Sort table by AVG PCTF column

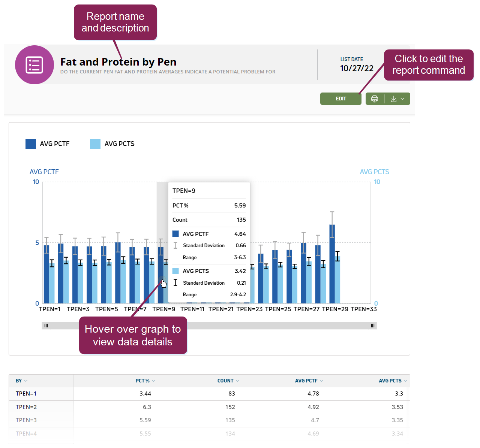click(309, 381)
